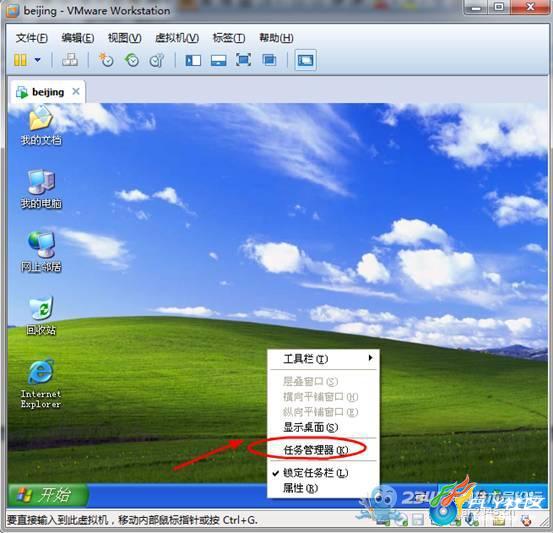Image resolution: width=553 pixels, height=533 pixels.
Task: Minimize the VMware Workstation window
Action: point(476,7)
